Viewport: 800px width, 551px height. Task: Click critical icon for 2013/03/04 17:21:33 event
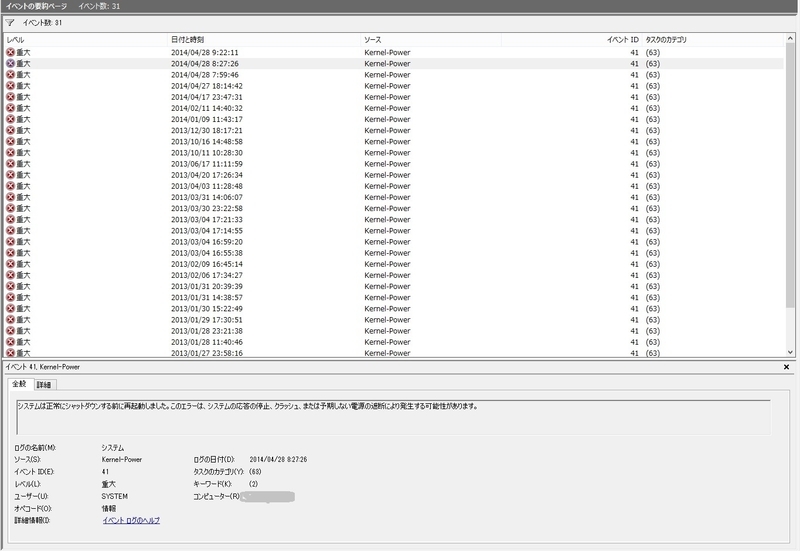click(x=10, y=219)
